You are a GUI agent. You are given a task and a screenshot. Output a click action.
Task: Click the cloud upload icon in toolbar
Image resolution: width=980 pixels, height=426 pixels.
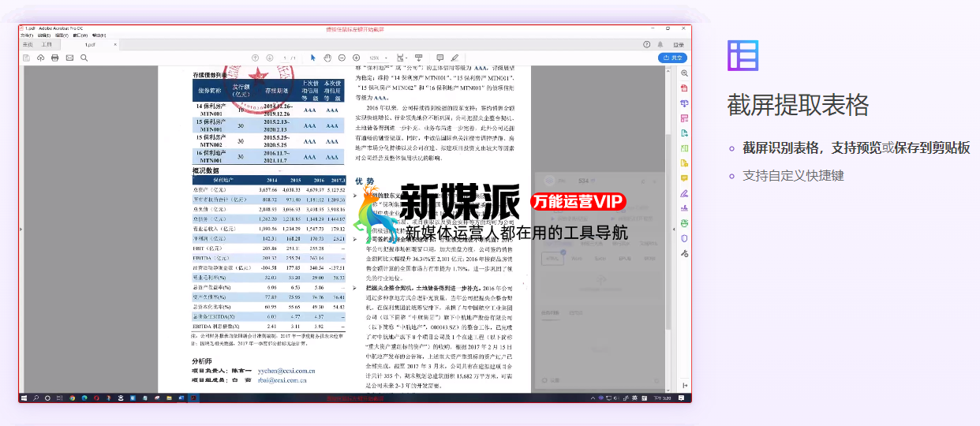[x=41, y=58]
